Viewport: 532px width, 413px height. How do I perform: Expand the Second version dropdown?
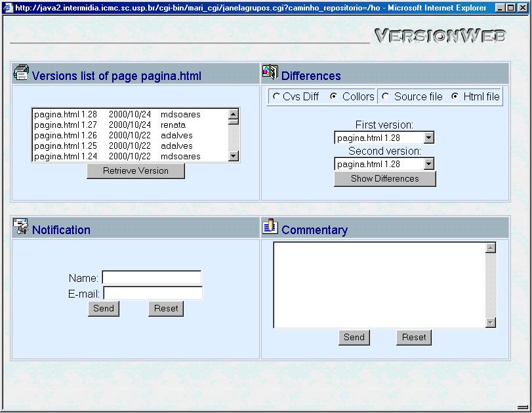pyautogui.click(x=428, y=164)
